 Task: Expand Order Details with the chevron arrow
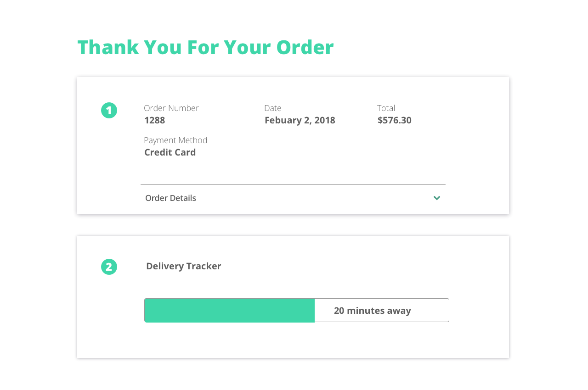[x=437, y=198]
